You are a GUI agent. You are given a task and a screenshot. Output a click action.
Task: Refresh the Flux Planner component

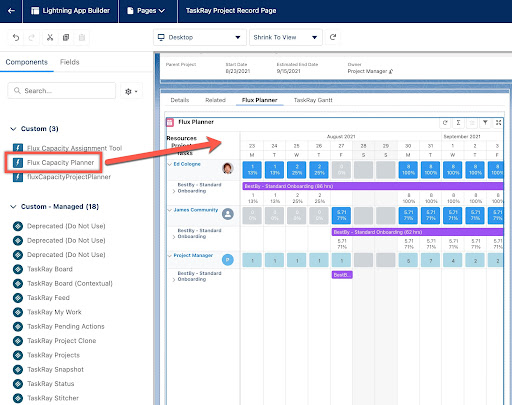(x=445, y=123)
